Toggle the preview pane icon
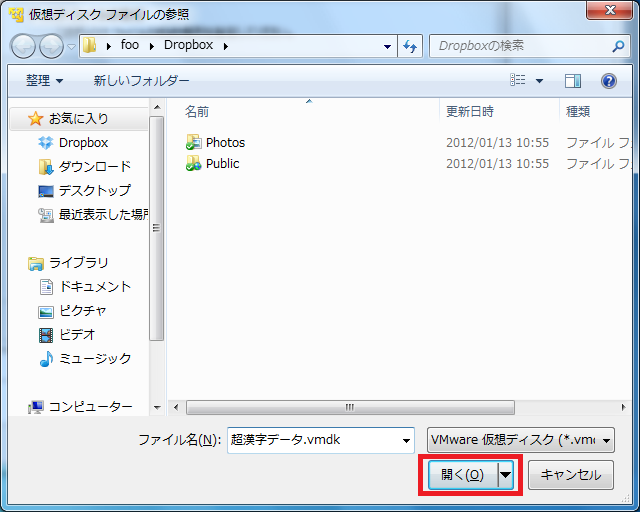 [573, 81]
